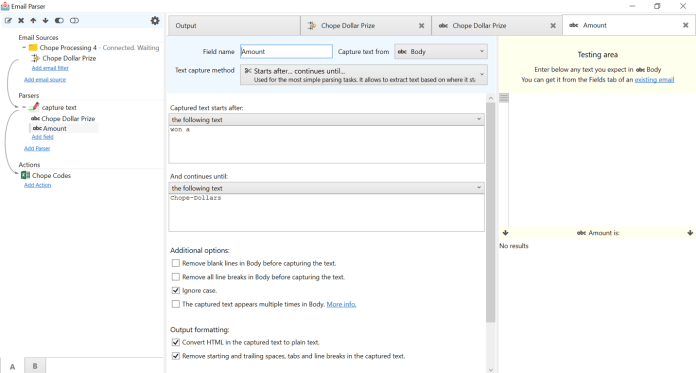Screen dimensions: 696x373
Task: Click the abc icon on the Amount tab
Action: 573,25
